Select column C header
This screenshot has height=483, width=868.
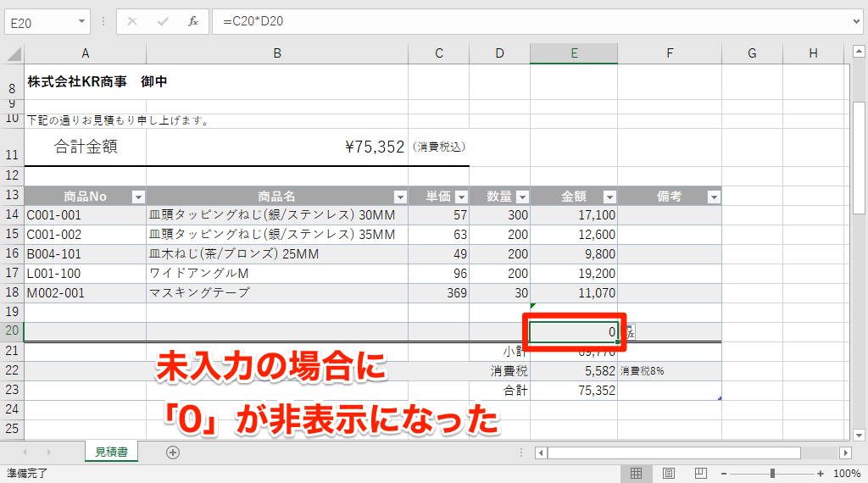(439, 53)
